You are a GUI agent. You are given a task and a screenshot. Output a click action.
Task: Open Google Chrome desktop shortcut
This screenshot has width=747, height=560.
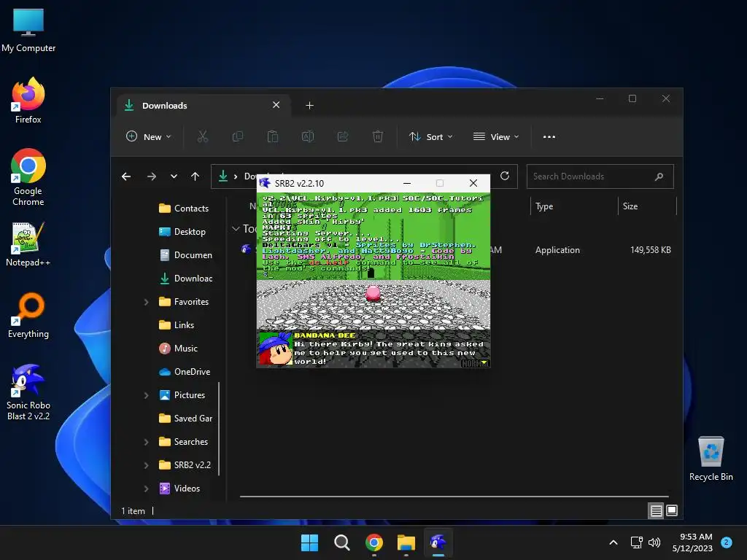click(28, 176)
